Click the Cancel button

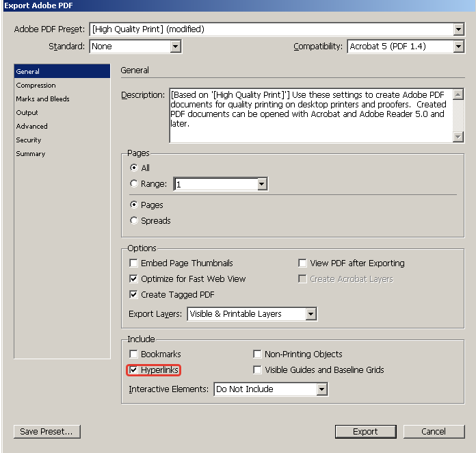click(434, 432)
